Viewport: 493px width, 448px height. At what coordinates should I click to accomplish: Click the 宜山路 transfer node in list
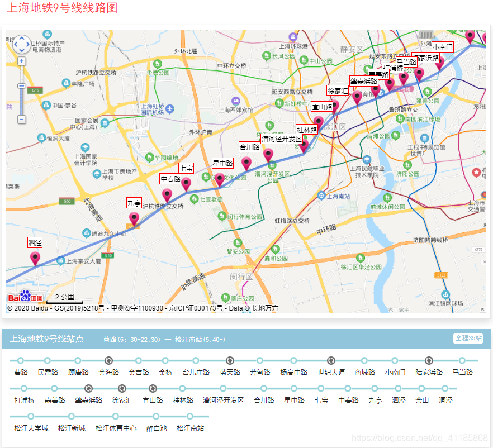[153, 389]
